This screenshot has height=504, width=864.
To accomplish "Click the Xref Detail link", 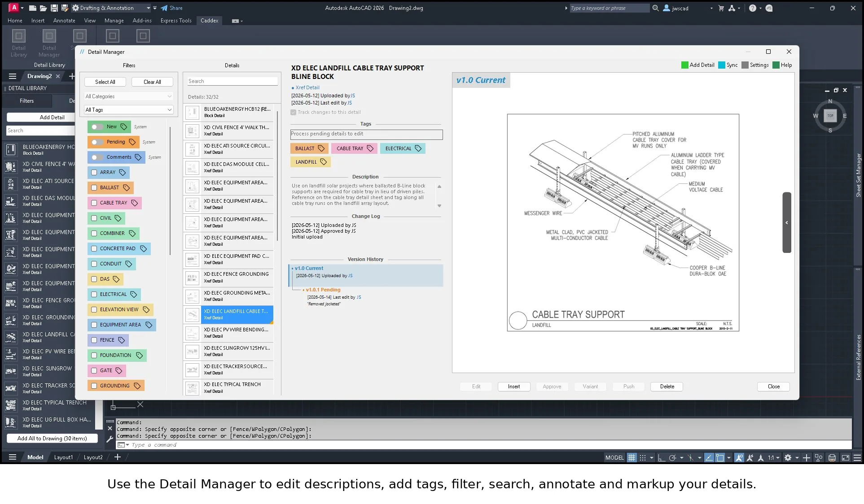I will (307, 88).
